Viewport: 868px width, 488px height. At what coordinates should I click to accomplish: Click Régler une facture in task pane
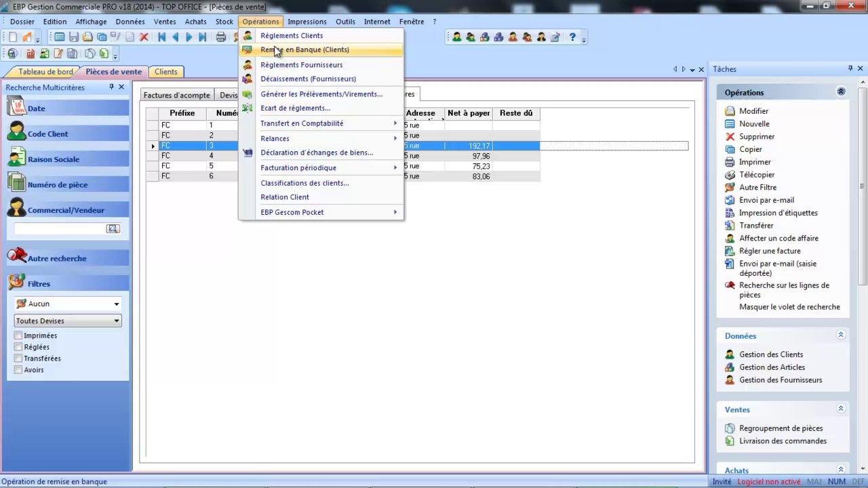coord(770,251)
